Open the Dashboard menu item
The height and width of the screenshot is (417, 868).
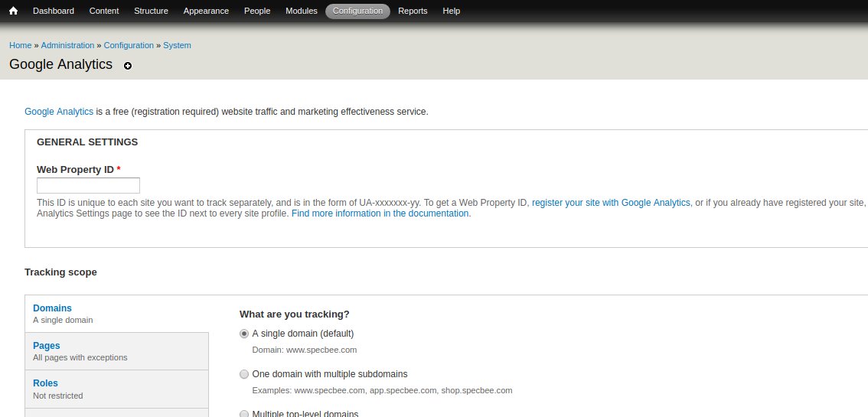tap(53, 11)
